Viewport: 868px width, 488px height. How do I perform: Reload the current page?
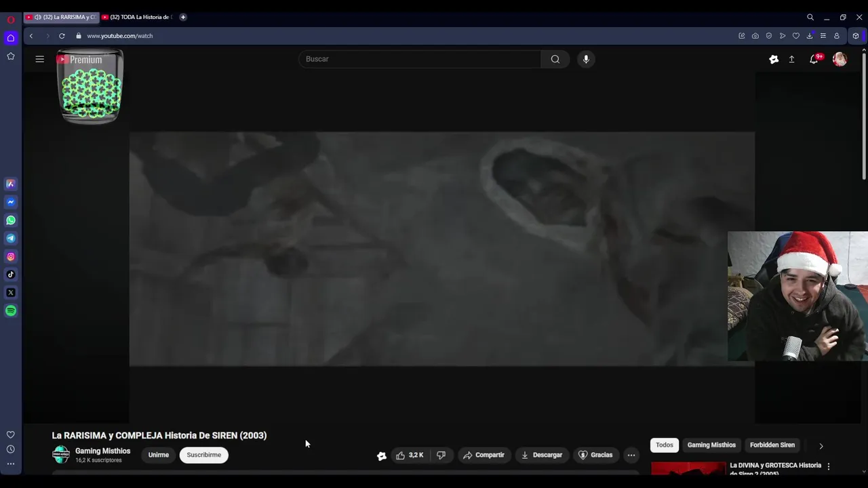(62, 36)
